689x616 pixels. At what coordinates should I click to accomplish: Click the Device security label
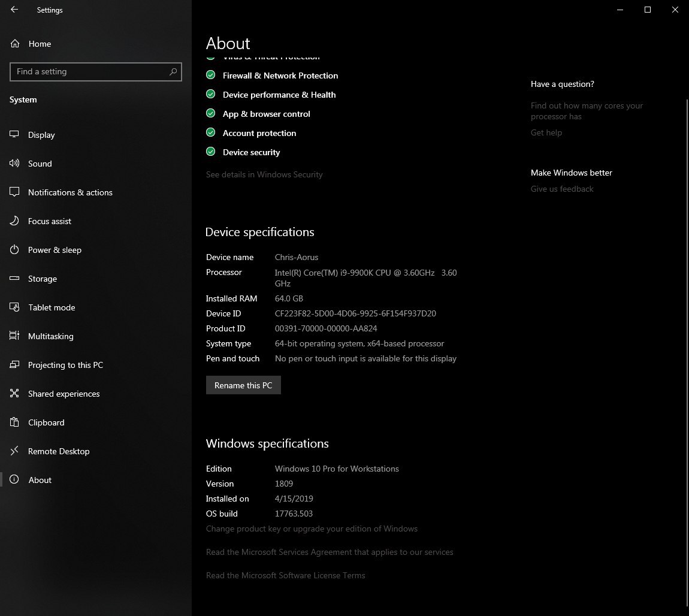point(252,152)
